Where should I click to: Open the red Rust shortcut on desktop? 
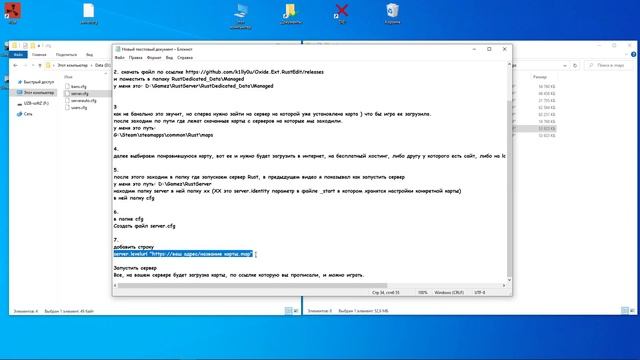coord(13,12)
